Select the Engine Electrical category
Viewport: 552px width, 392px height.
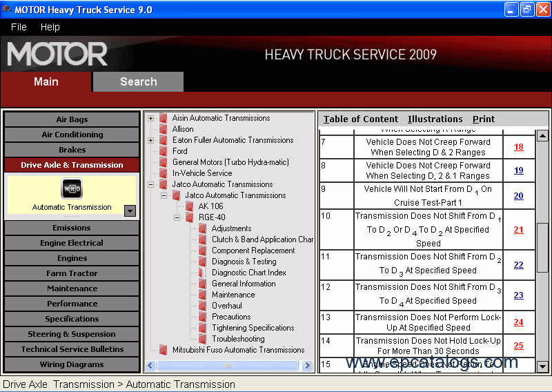tap(72, 243)
